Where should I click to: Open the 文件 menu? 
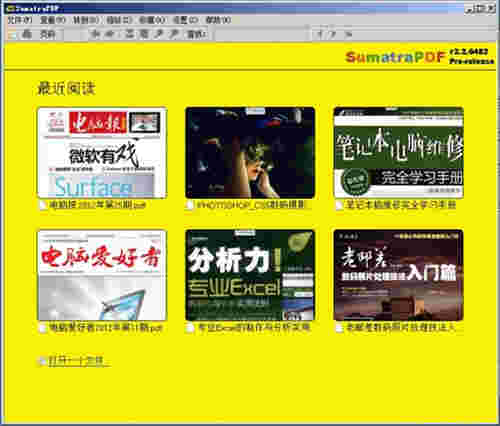[19, 20]
